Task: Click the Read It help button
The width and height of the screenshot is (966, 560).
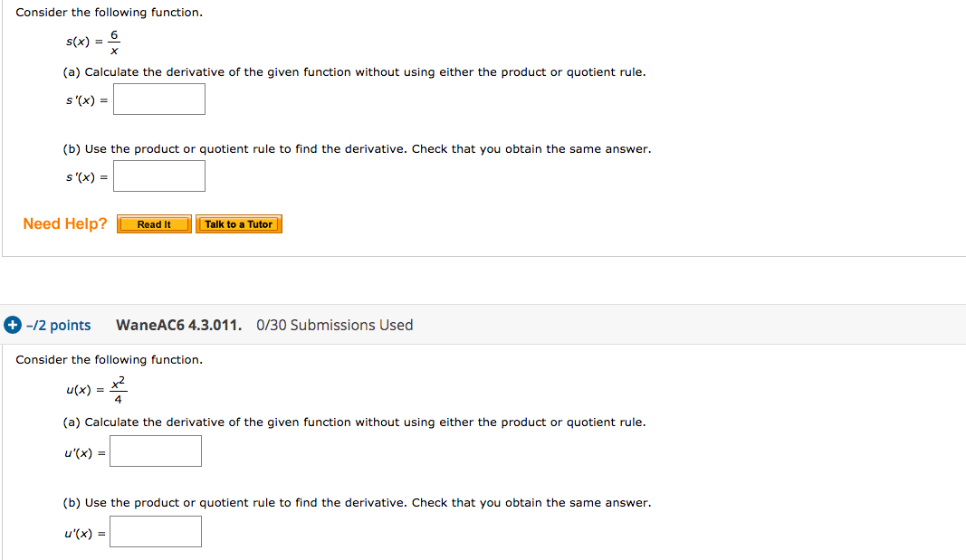Action: 154,224
